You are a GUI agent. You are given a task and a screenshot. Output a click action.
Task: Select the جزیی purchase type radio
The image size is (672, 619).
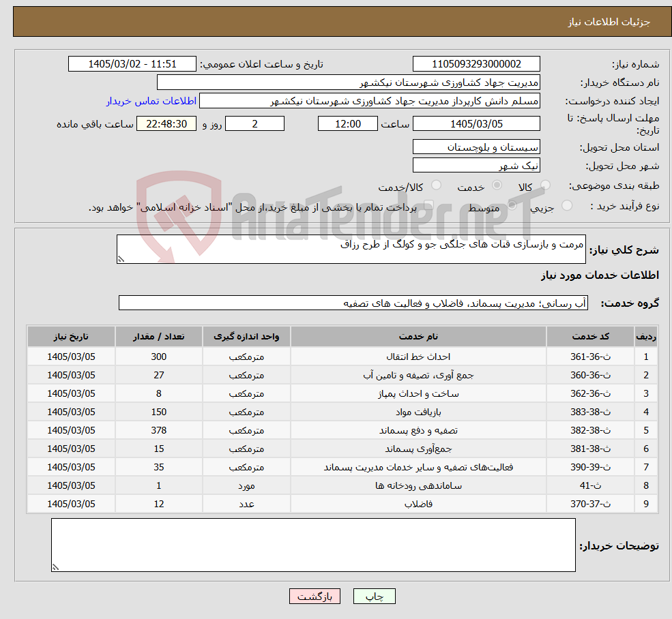[566, 205]
